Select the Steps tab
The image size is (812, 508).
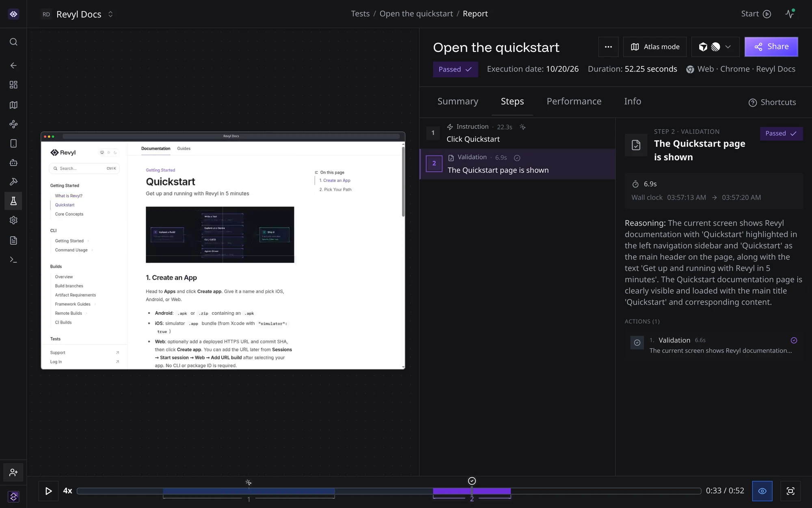pyautogui.click(x=512, y=101)
